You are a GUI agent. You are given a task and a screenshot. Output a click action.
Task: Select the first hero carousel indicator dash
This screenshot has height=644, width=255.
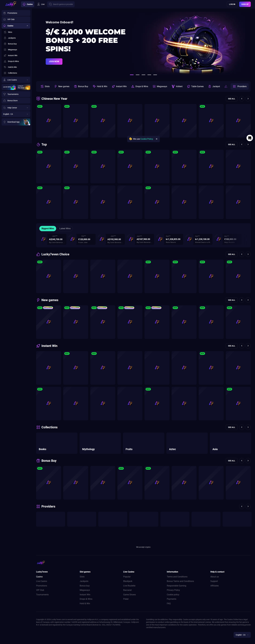pyautogui.click(x=132, y=75)
